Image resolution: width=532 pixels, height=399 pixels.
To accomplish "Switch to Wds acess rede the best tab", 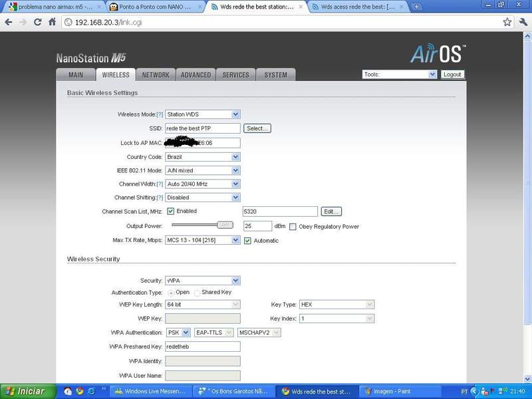I will pos(358,7).
